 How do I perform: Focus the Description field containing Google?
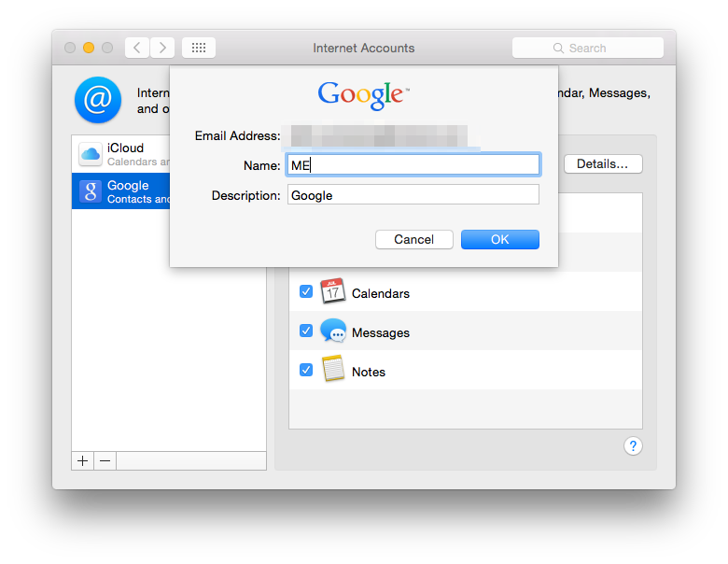(413, 194)
